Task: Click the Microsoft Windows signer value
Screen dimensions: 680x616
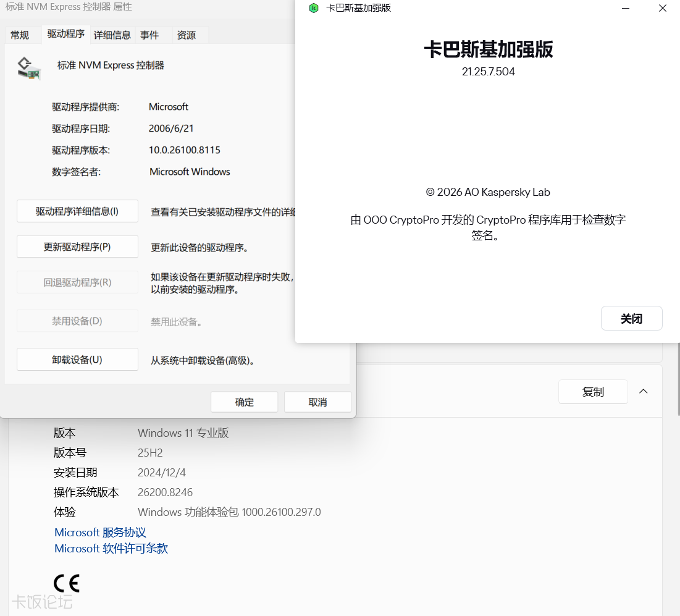Action: [x=190, y=172]
